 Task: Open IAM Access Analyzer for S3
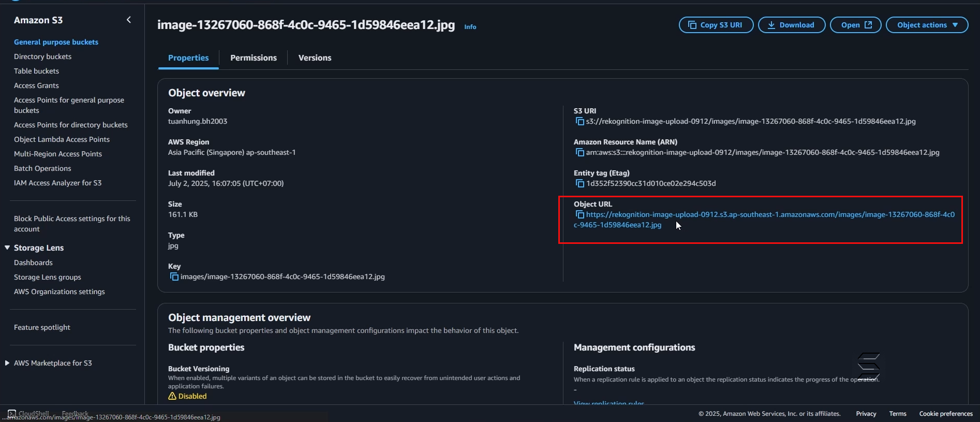(57, 183)
